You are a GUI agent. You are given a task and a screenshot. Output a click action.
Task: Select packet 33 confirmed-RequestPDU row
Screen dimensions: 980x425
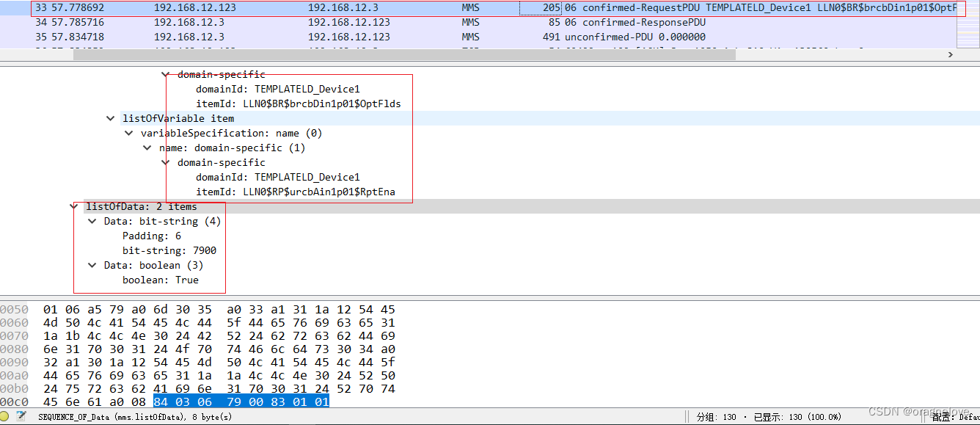(x=478, y=7)
